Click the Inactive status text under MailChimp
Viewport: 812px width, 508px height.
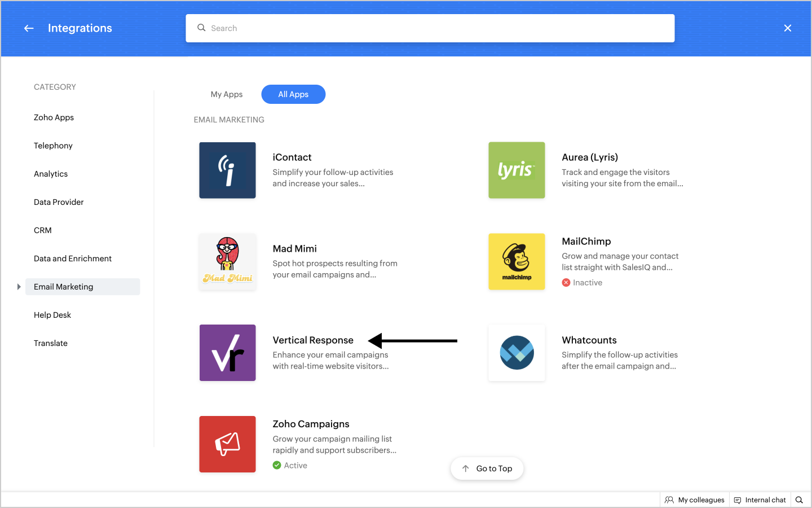tap(588, 283)
